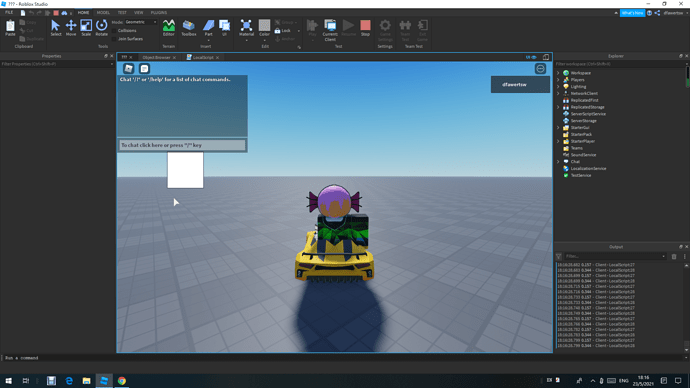Expand the Players node
Image resolution: width=690 pixels, height=388 pixels.
558,80
